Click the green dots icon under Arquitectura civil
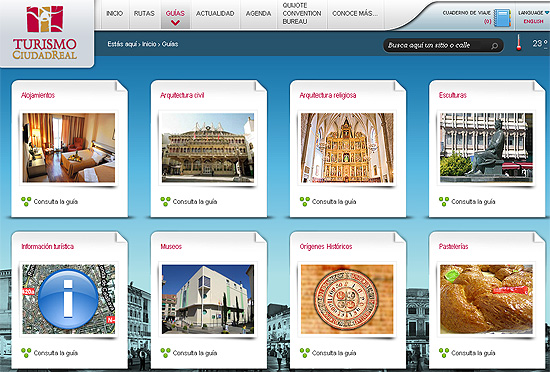Viewport: 550px width, 372px height. (x=165, y=202)
